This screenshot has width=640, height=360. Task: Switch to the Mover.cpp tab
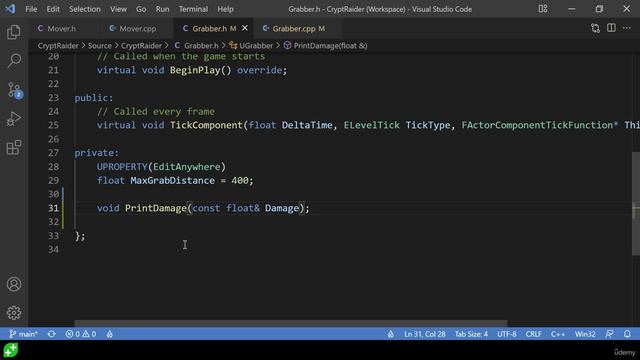(137, 29)
